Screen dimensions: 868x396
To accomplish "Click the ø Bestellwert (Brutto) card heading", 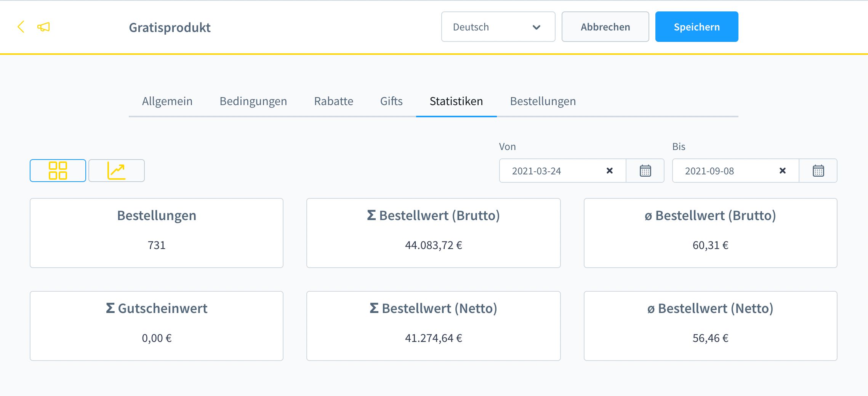I will point(710,216).
